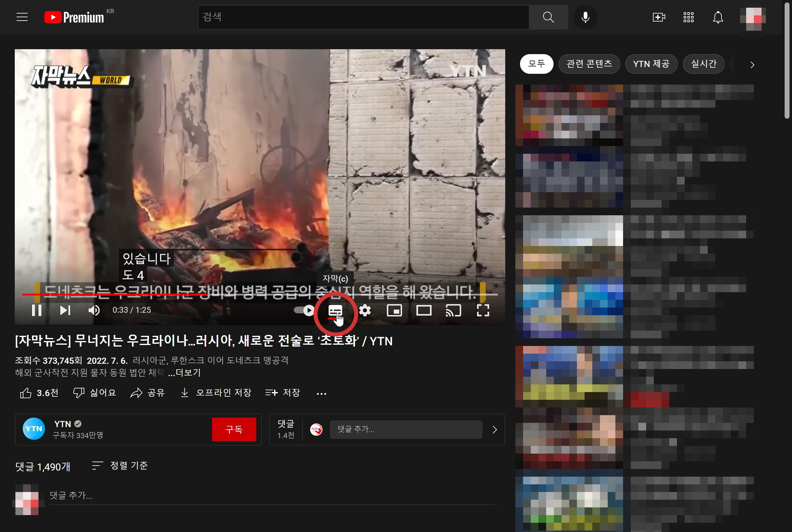Toggle the autoplay switch
The height and width of the screenshot is (532, 792).
point(304,310)
